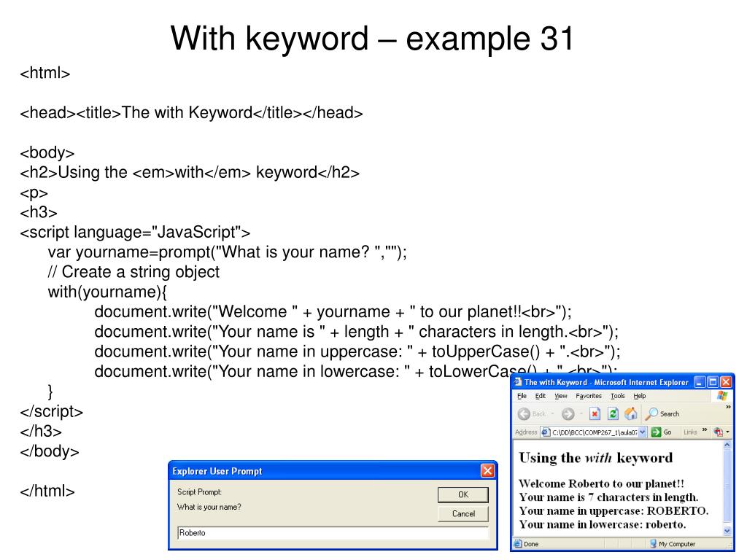Screen dimensions: 747x560
Task: Click the 'Using the with keyword' page heading
Action: pos(595,458)
